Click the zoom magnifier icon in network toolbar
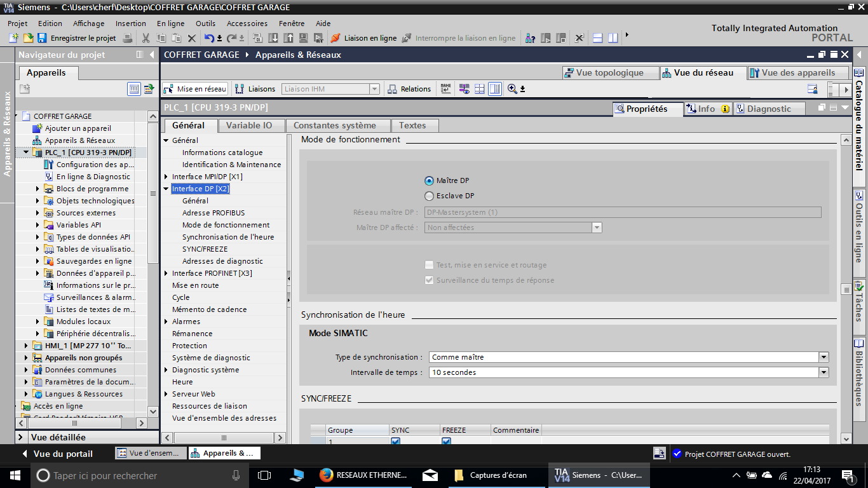The width and height of the screenshot is (868, 488). (x=512, y=89)
